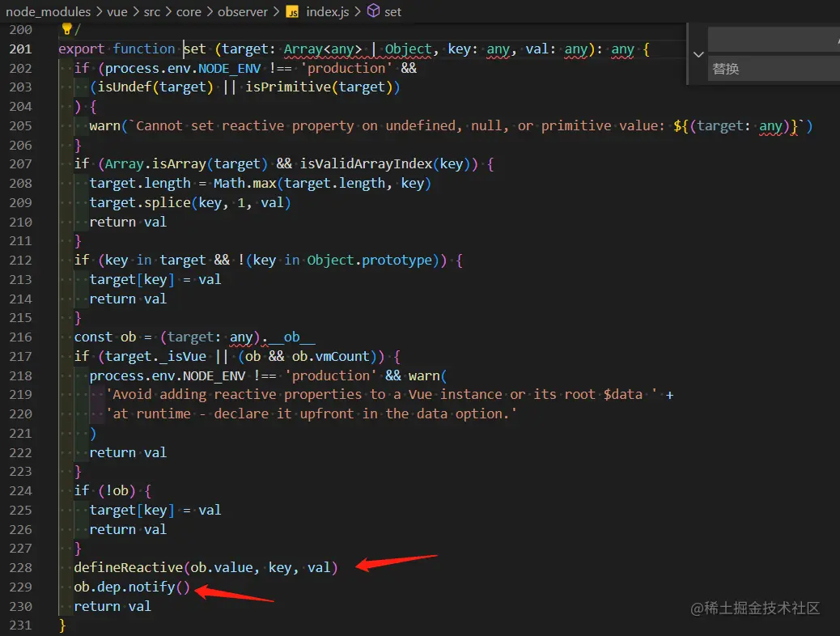Click Array<any> type annotation on line 201
840x636 pixels.
tap(323, 49)
